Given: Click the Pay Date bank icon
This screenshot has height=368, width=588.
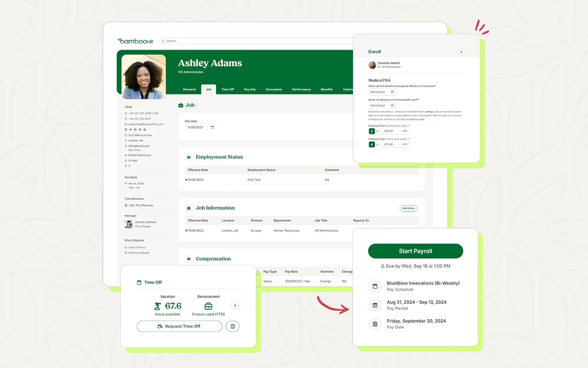Looking at the screenshot, I should click(375, 324).
